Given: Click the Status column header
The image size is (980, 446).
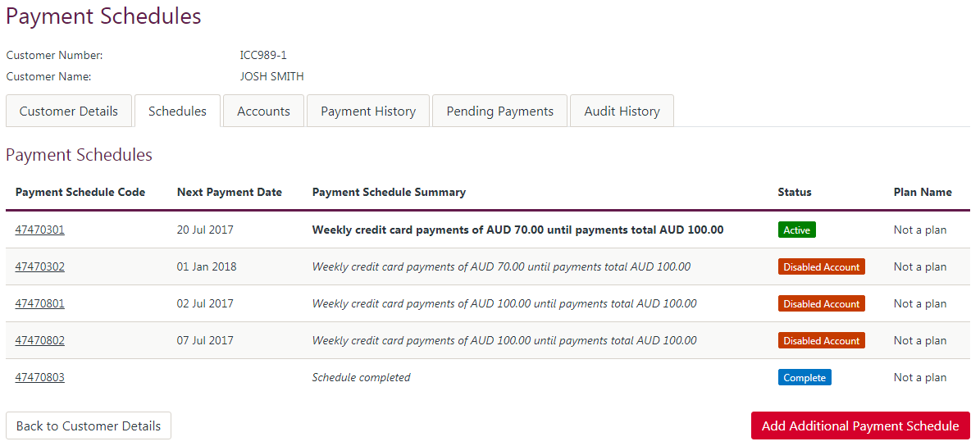Looking at the screenshot, I should pos(795,193).
